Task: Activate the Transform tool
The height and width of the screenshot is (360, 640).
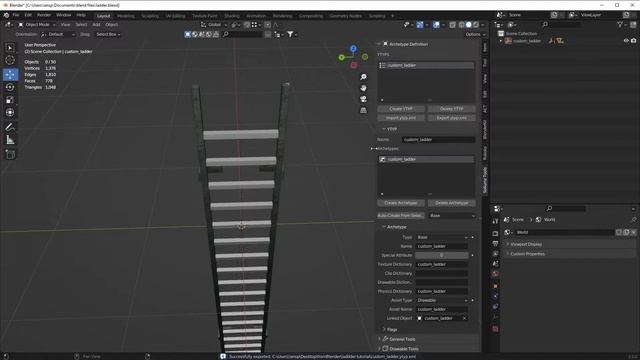Action: (10, 112)
